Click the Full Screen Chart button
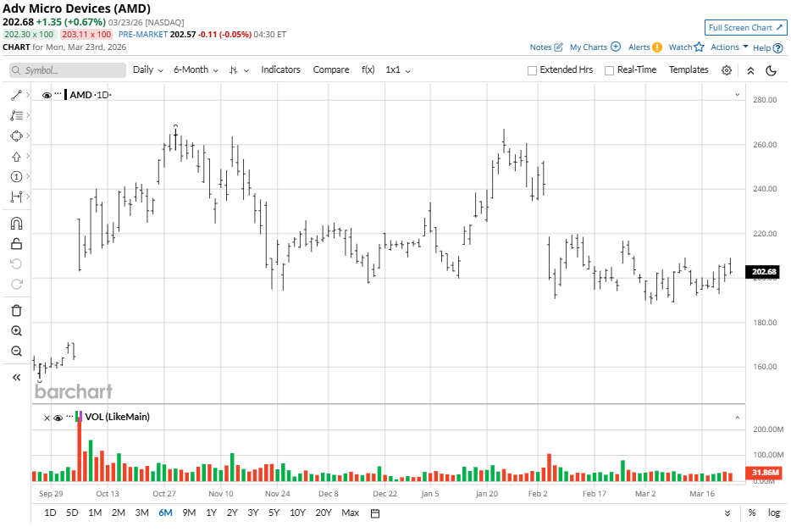This screenshot has height=532, width=791. [745, 28]
